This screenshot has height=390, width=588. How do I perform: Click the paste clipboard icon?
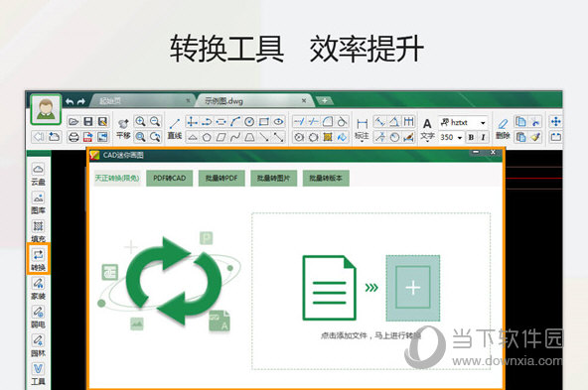coord(520,137)
